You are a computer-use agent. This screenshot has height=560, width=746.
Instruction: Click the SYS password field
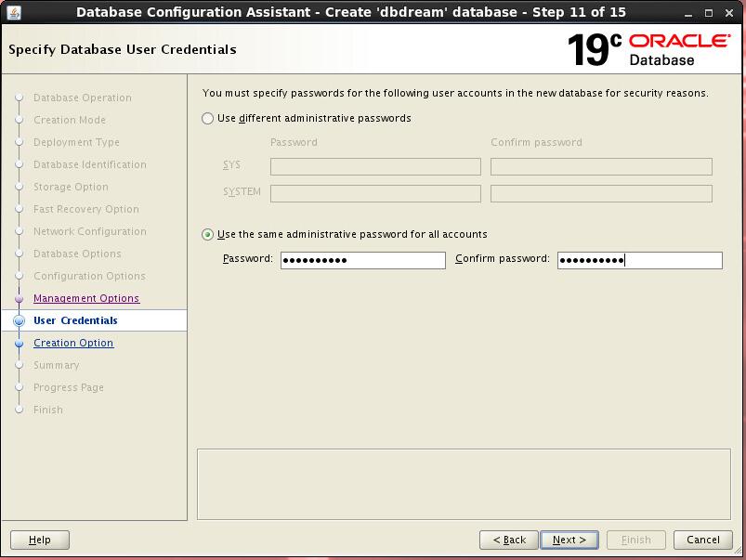click(x=375, y=166)
